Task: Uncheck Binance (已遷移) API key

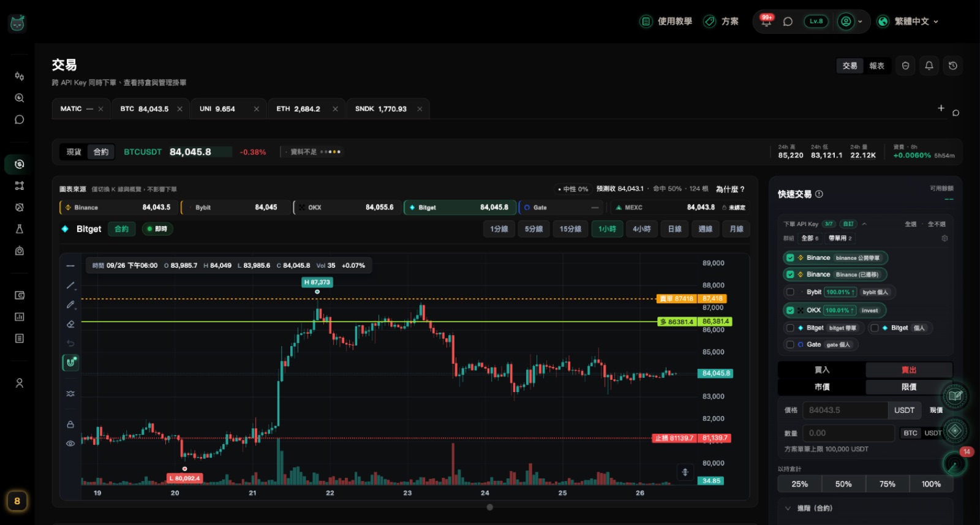Action: [x=790, y=274]
